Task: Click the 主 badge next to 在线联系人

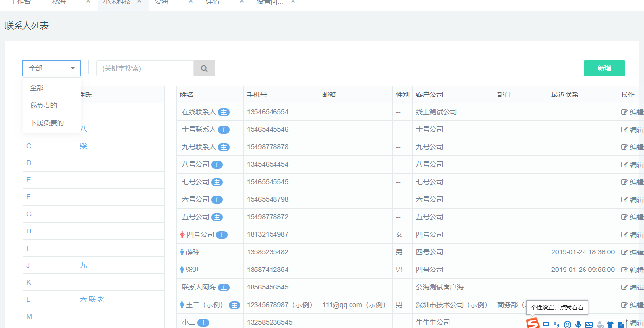Action: click(x=224, y=112)
